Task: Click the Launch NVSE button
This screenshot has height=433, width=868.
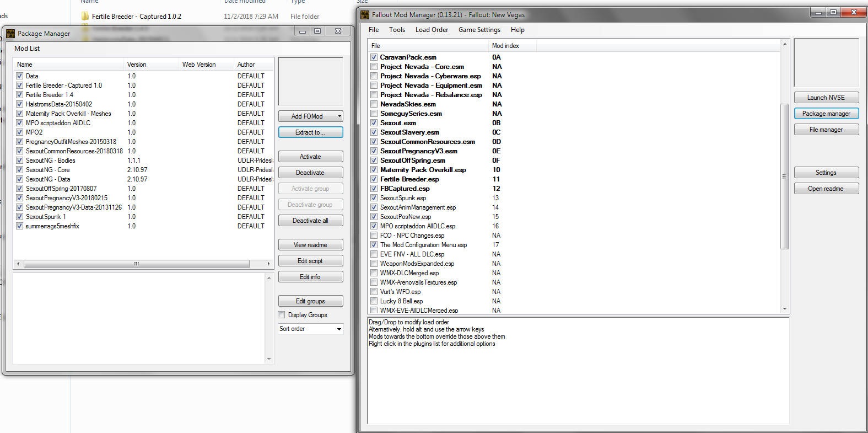Action: [x=826, y=98]
